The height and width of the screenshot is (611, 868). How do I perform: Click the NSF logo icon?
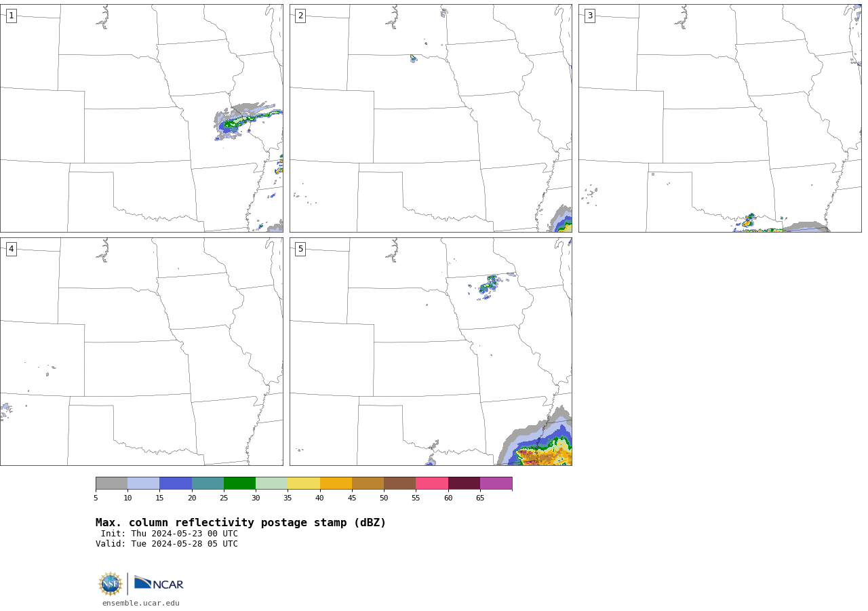tap(111, 584)
